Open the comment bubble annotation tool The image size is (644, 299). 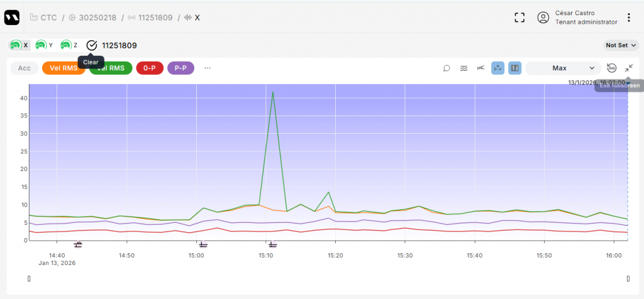447,68
